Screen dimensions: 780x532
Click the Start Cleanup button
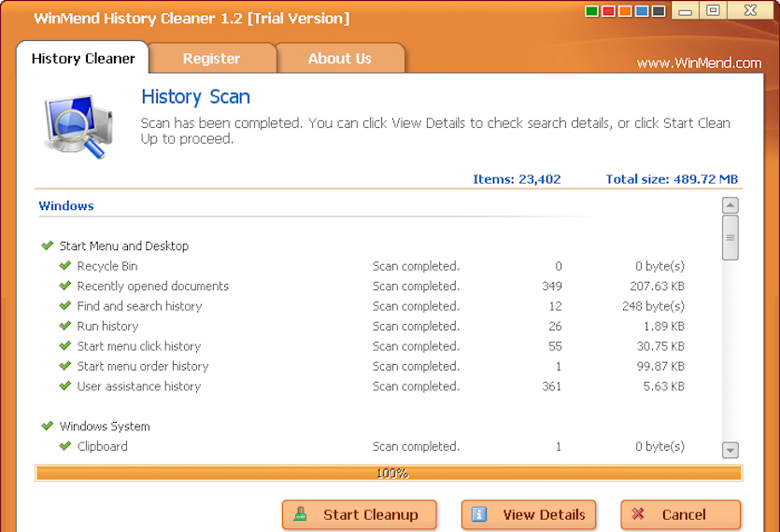(x=359, y=514)
